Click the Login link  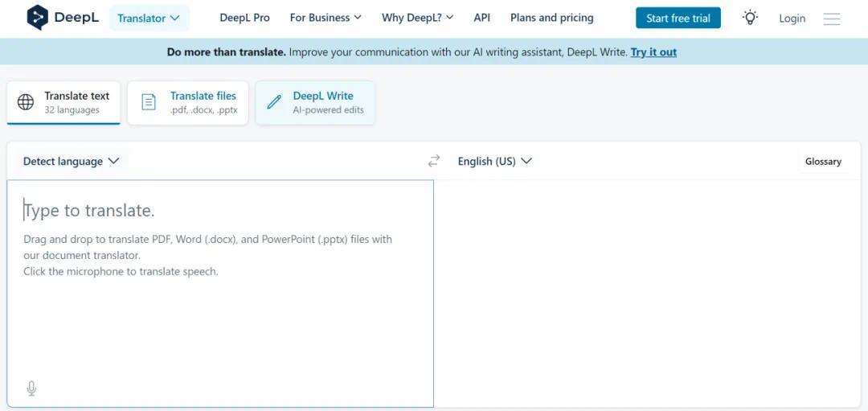point(792,18)
